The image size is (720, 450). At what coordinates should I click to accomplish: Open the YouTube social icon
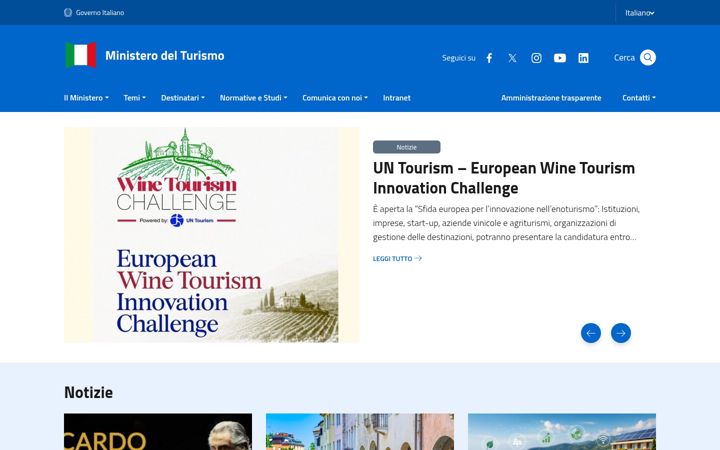click(560, 58)
